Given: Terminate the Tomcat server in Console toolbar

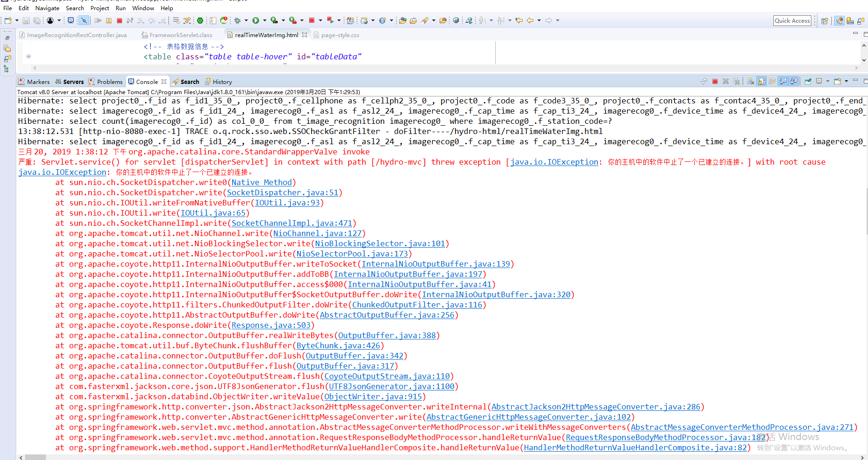Looking at the screenshot, I should [x=715, y=81].
